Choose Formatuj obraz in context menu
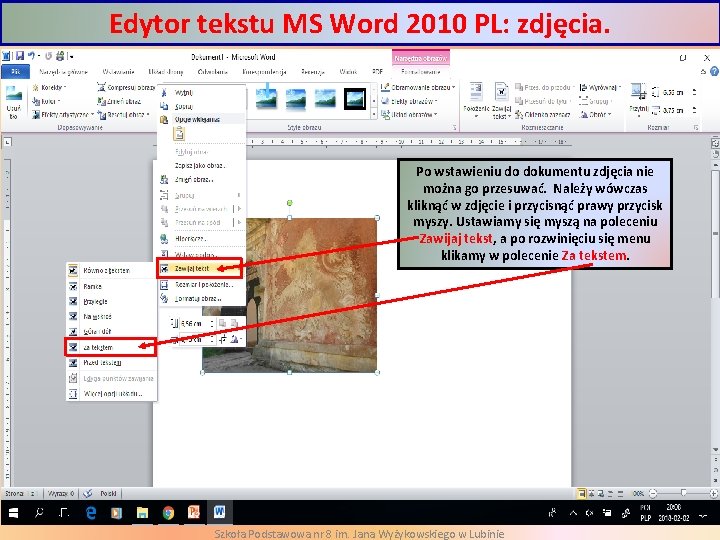720x540 pixels. (201, 298)
